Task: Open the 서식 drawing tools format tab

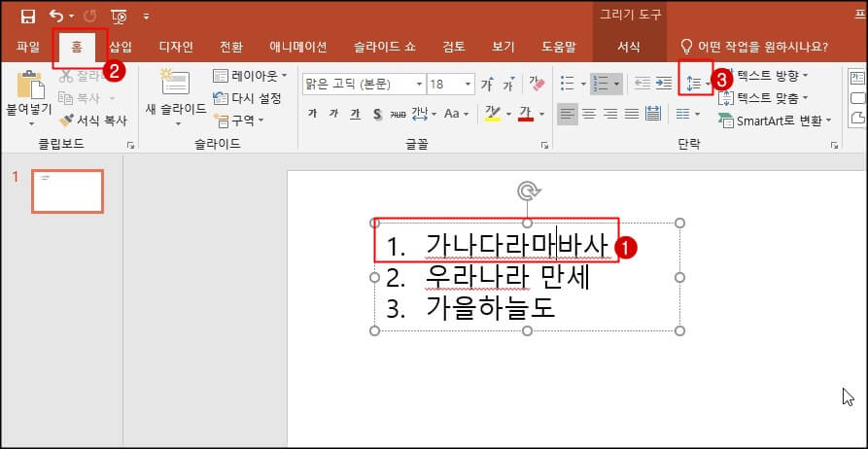Action: pos(629,47)
